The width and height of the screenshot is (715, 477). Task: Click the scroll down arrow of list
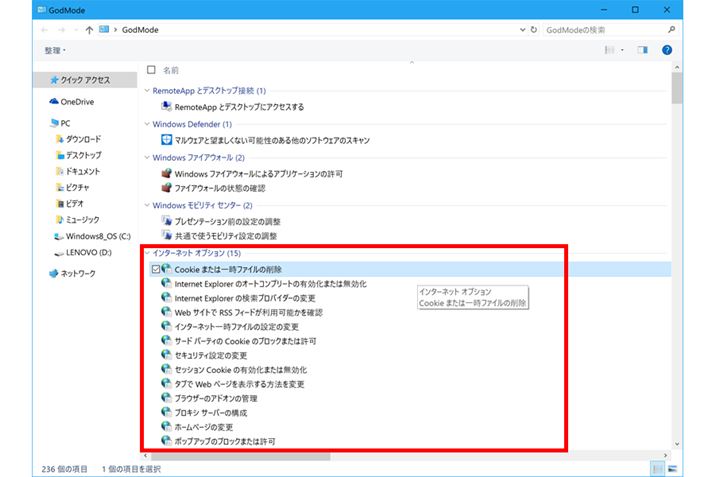[x=677, y=444]
